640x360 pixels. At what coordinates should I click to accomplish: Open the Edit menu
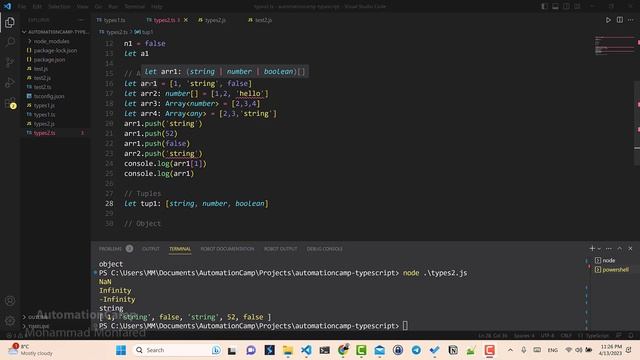point(37,7)
